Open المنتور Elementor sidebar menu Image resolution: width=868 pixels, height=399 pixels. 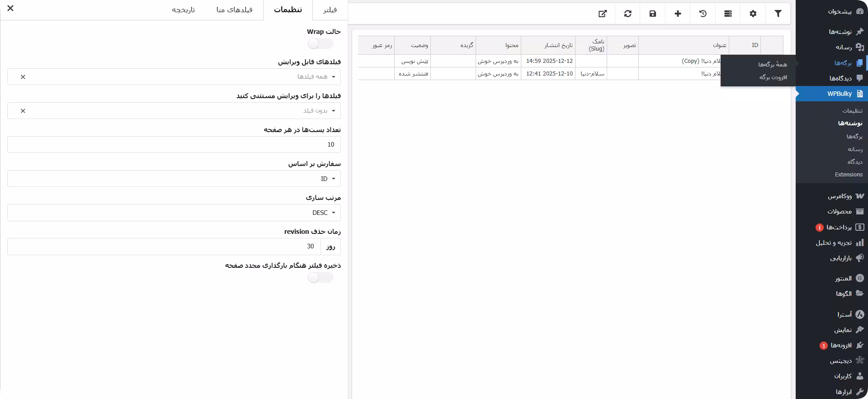pos(832,278)
